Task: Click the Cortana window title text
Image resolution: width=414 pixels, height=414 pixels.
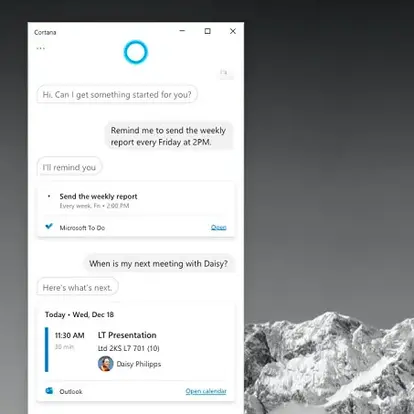Action: [x=45, y=32]
